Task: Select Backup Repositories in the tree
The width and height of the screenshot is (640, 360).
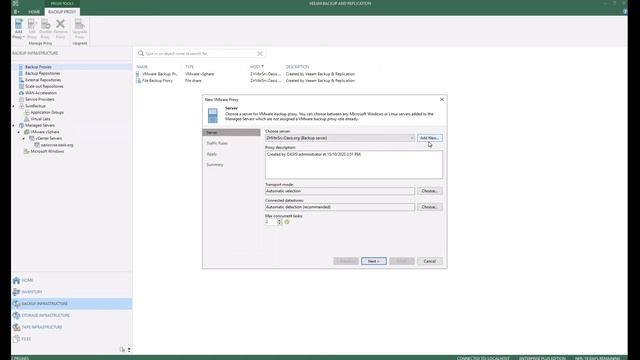Action: pos(42,73)
